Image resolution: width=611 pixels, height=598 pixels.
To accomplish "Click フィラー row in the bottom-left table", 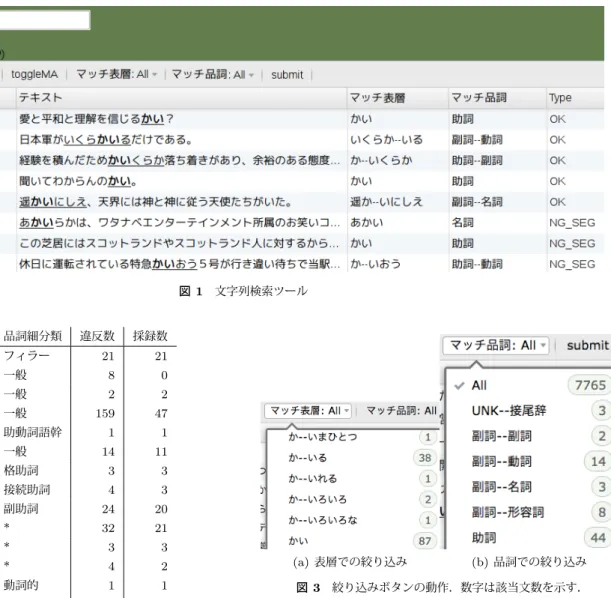I will click(88, 356).
